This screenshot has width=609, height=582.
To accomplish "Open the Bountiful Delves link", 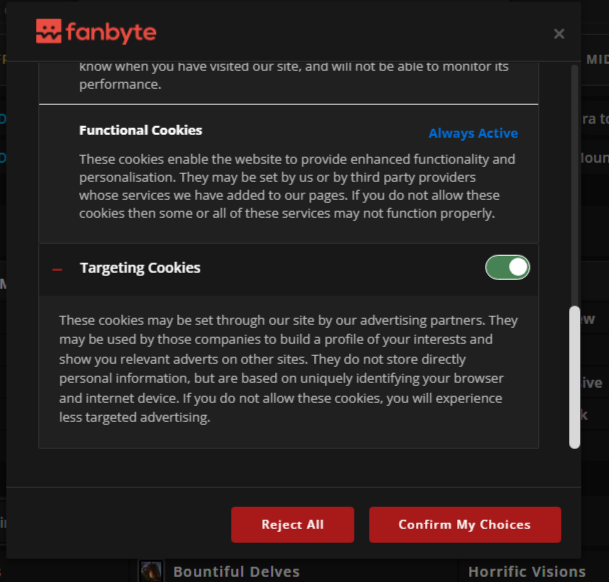I will pos(236,572).
